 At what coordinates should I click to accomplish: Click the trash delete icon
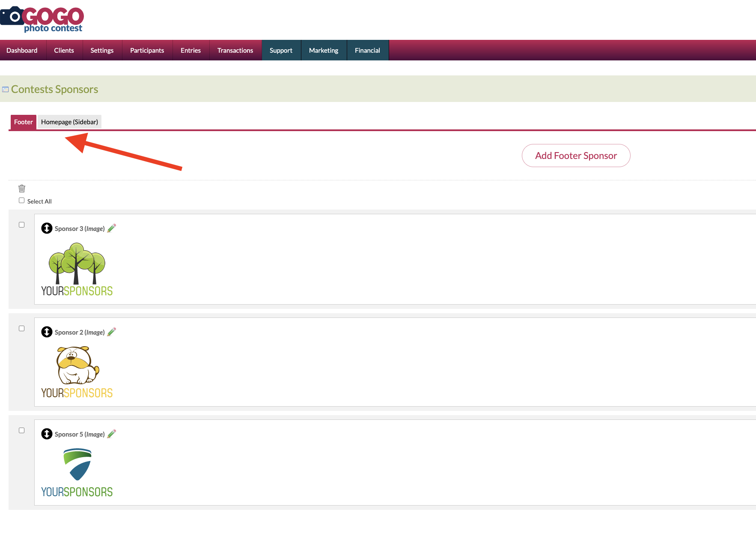point(22,189)
